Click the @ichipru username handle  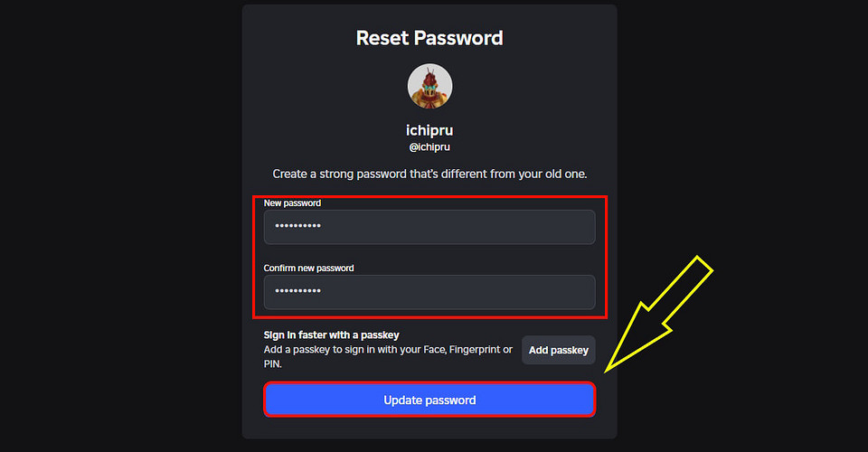pyautogui.click(x=429, y=146)
